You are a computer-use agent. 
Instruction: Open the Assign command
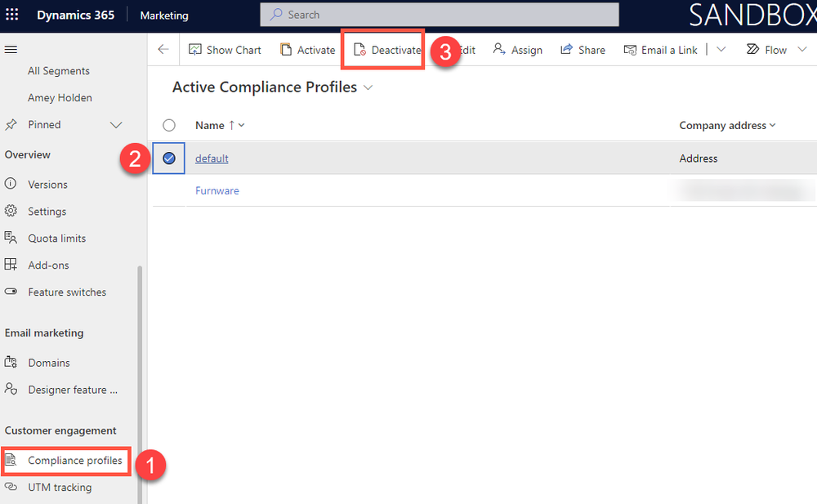click(x=517, y=50)
